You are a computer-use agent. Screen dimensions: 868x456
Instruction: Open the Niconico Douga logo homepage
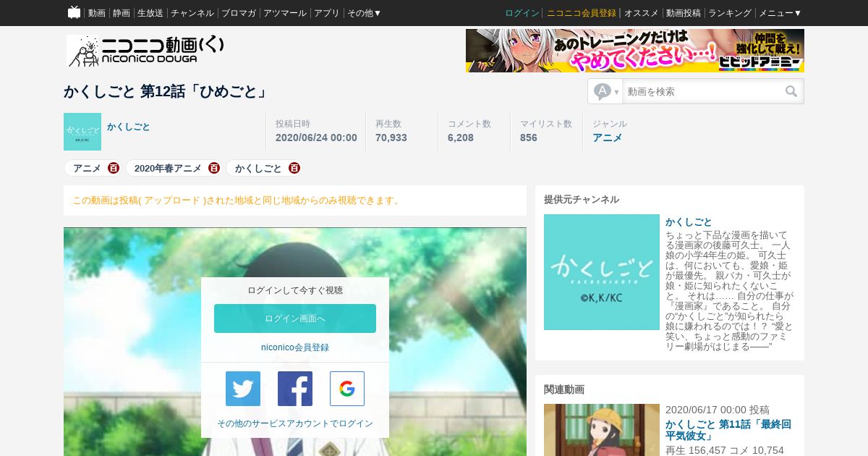point(145,51)
